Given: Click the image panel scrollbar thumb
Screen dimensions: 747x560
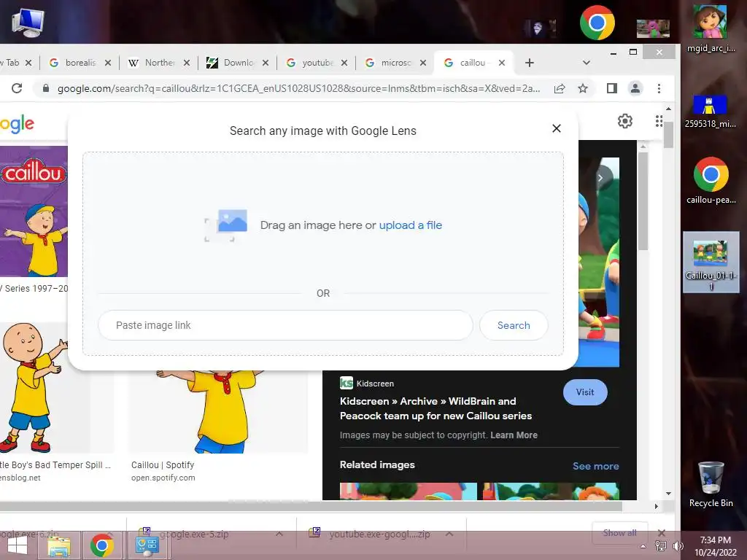Looking at the screenshot, I should (643, 201).
